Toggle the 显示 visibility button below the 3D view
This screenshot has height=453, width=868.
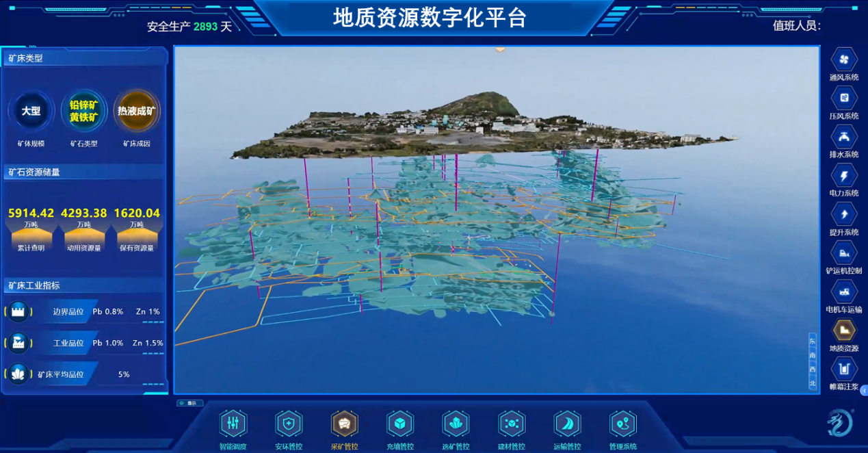189,403
